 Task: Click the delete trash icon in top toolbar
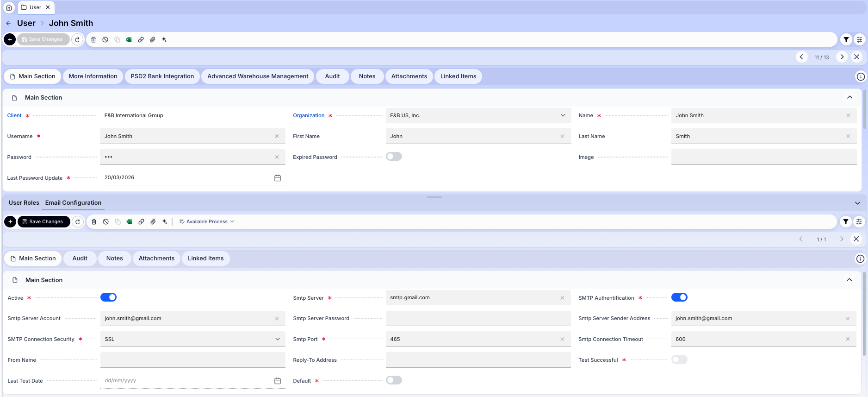(x=93, y=40)
